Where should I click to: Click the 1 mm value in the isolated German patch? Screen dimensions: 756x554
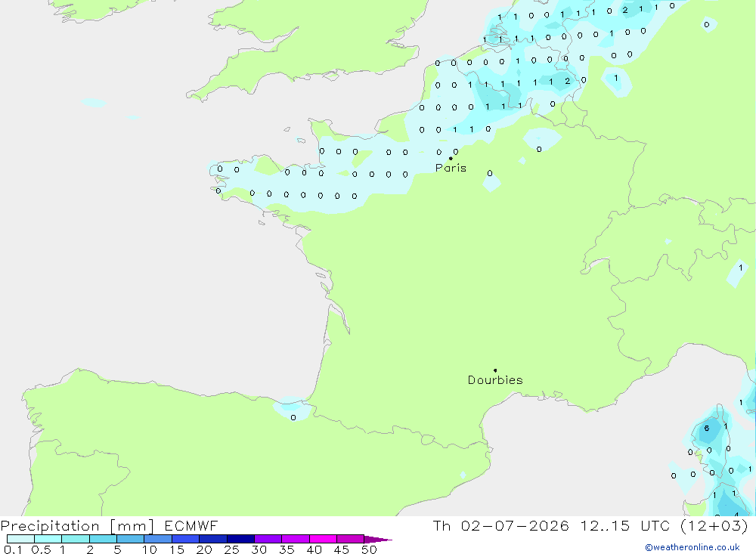pos(615,78)
